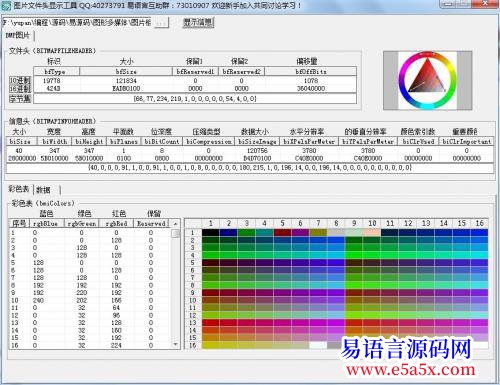Screen dimensions: 500x385
Task: Click the 显示信息 button
Action: click(198, 23)
